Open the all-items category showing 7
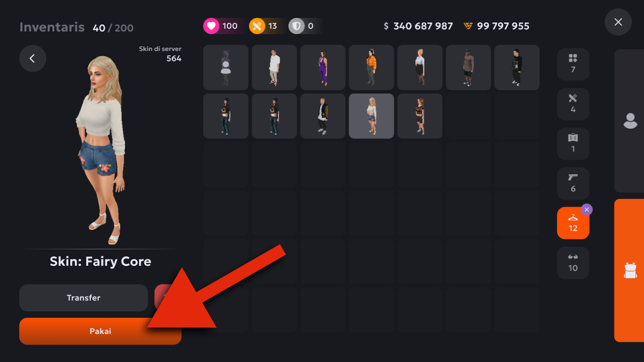644x362 pixels. tap(573, 64)
